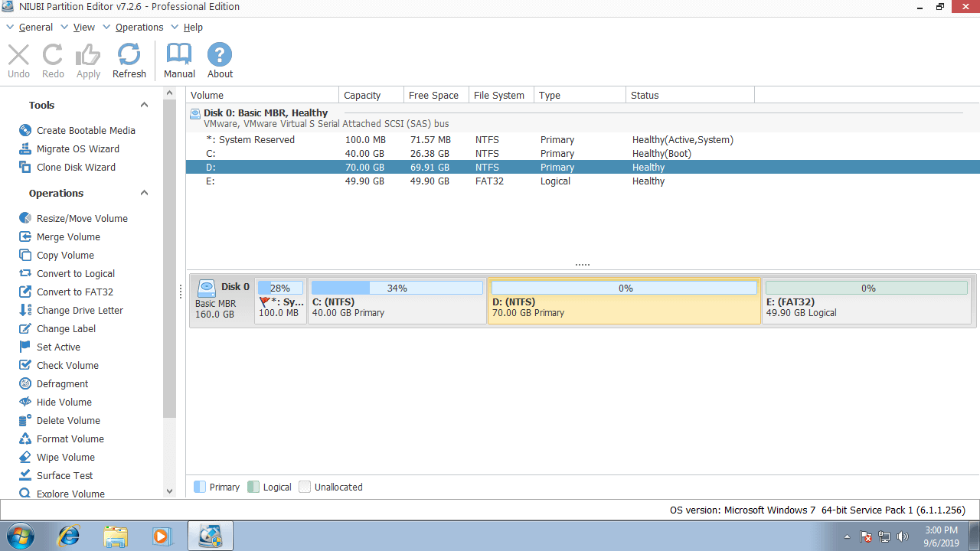Select the Resize/Move Volume icon
The image size is (980, 551).
(x=25, y=218)
